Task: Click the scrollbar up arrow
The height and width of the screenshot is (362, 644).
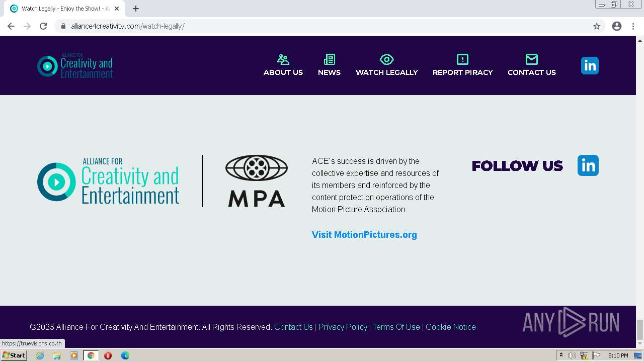Action: point(640,40)
